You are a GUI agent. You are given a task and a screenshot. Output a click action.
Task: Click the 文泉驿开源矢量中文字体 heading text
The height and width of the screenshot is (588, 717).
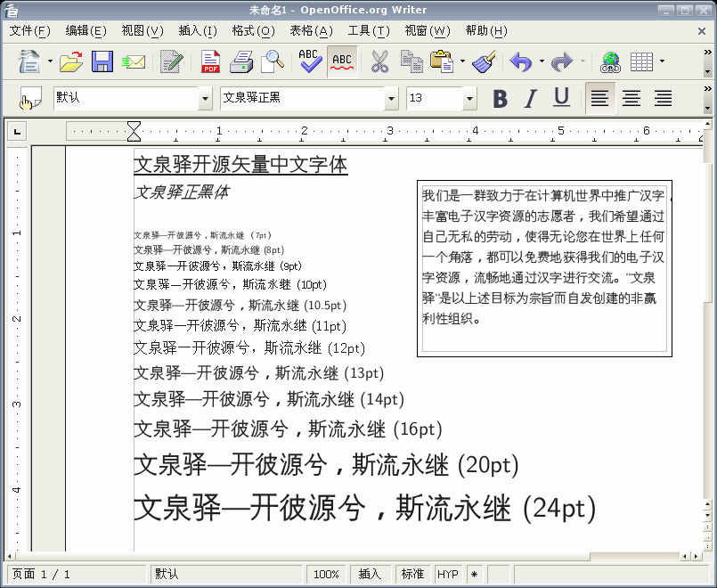point(240,165)
